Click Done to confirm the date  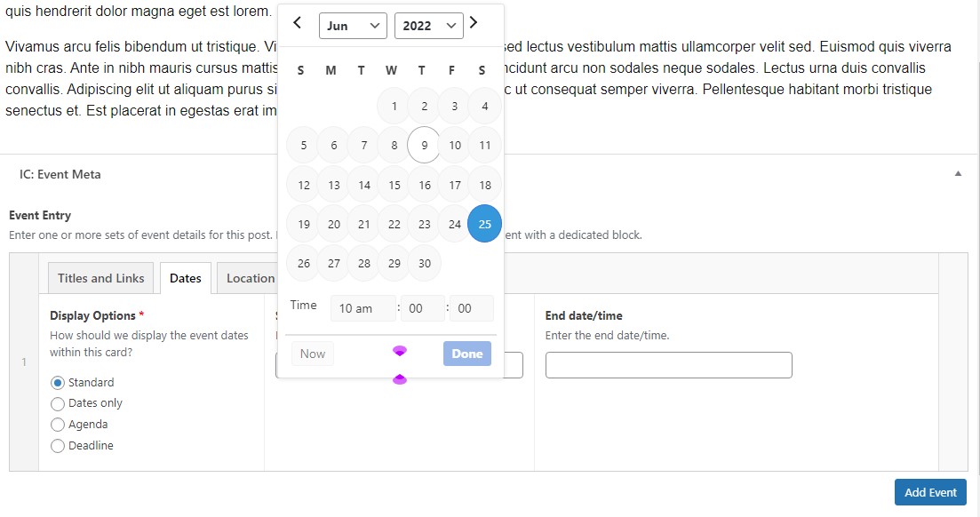[466, 354]
